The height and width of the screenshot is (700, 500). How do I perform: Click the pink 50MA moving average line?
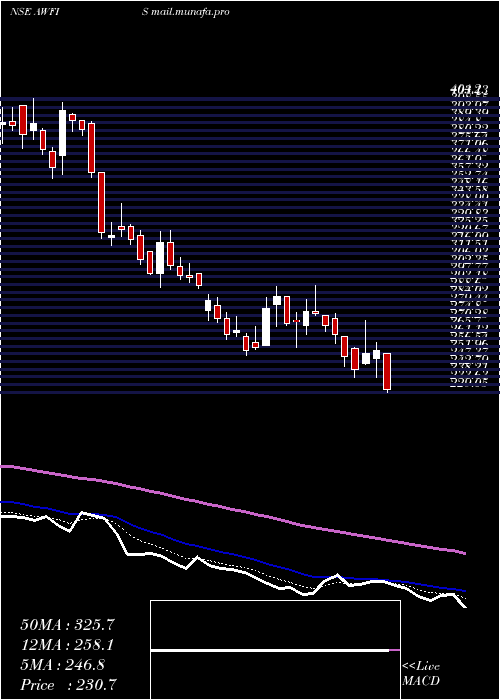[232, 509]
